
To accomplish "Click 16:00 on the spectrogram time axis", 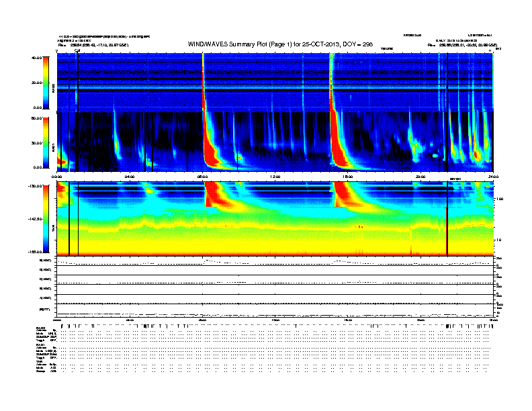I will (348, 177).
